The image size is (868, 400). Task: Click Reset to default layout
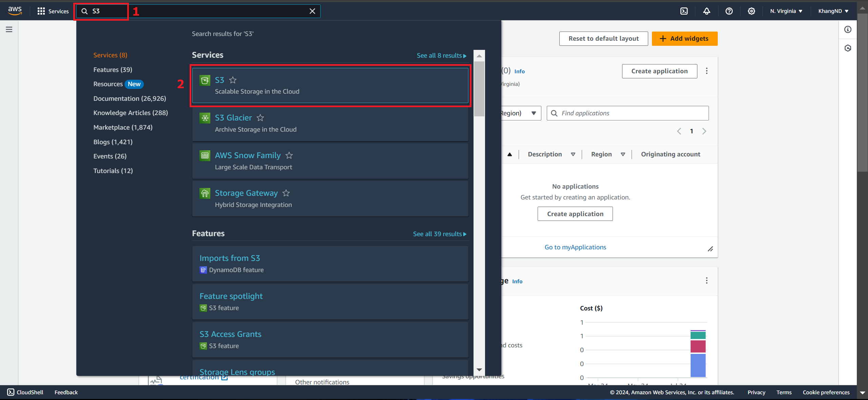(603, 39)
